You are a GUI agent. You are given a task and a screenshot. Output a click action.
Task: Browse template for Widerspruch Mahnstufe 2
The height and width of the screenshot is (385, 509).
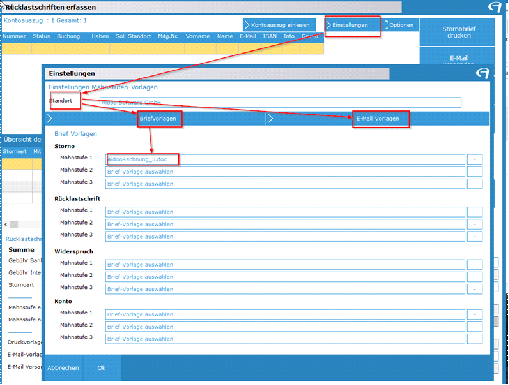tap(475, 277)
